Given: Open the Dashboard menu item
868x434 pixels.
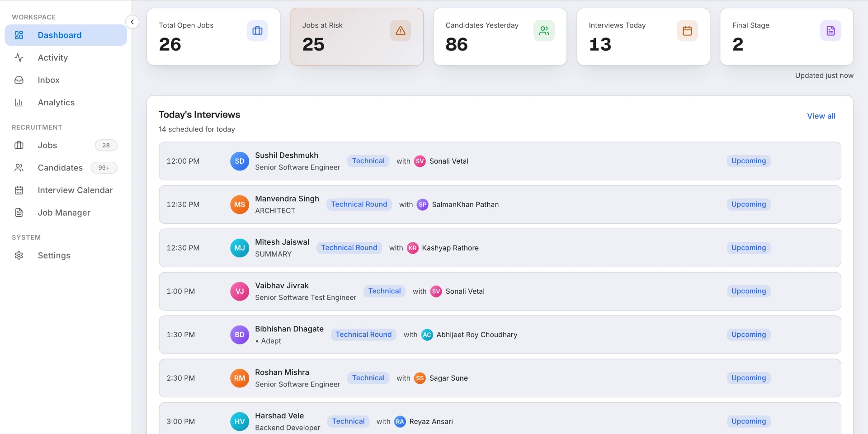Looking at the screenshot, I should (x=66, y=35).
